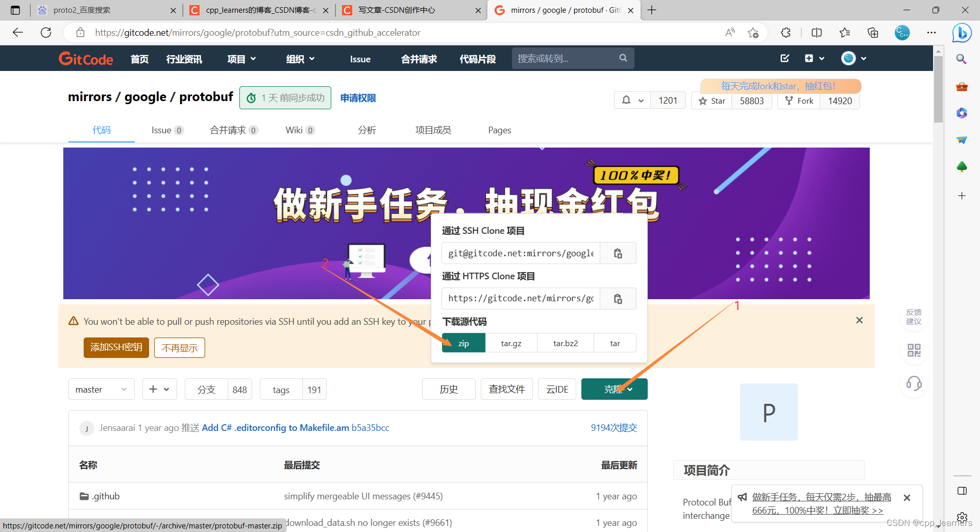Open the 组织 dropdown in navbar

300,59
